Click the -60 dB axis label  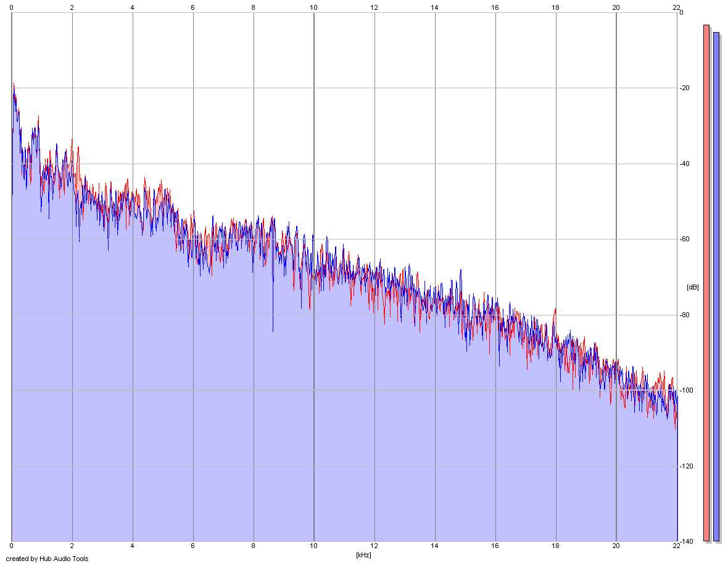[x=685, y=239]
